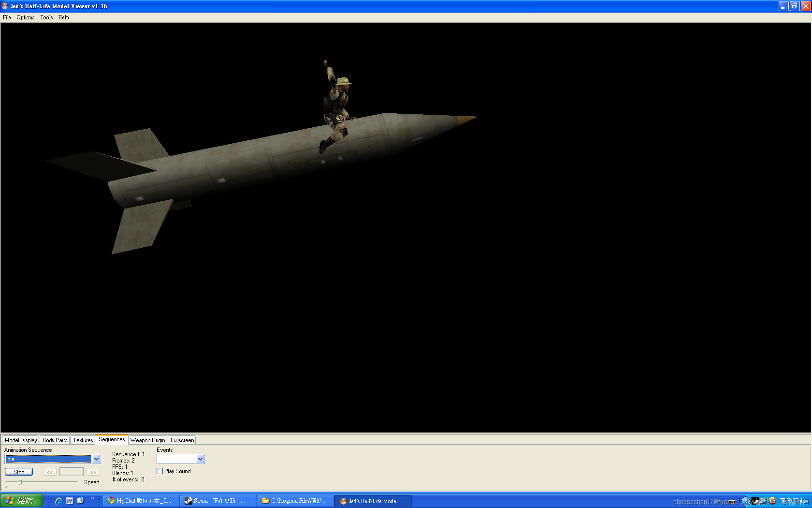
Task: Click the previous frame << button
Action: pyautogui.click(x=50, y=472)
